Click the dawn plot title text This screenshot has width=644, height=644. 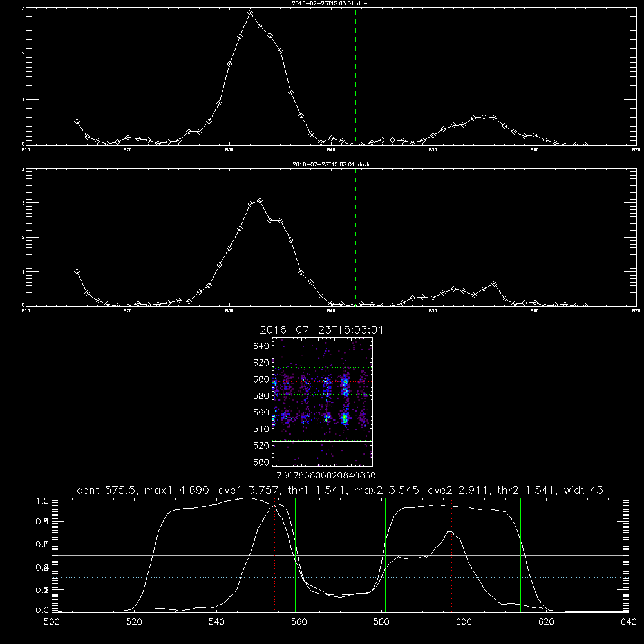point(331,3)
